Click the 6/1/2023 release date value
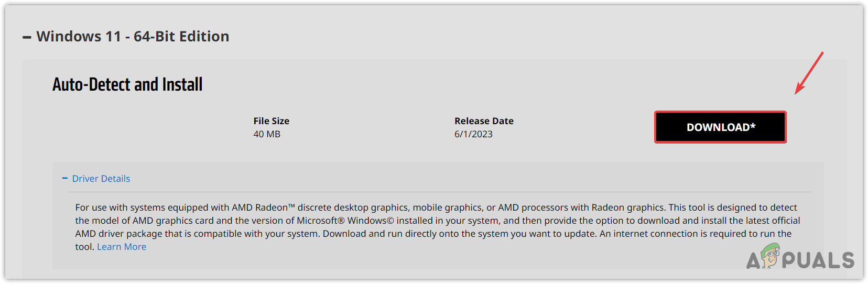 (x=473, y=134)
